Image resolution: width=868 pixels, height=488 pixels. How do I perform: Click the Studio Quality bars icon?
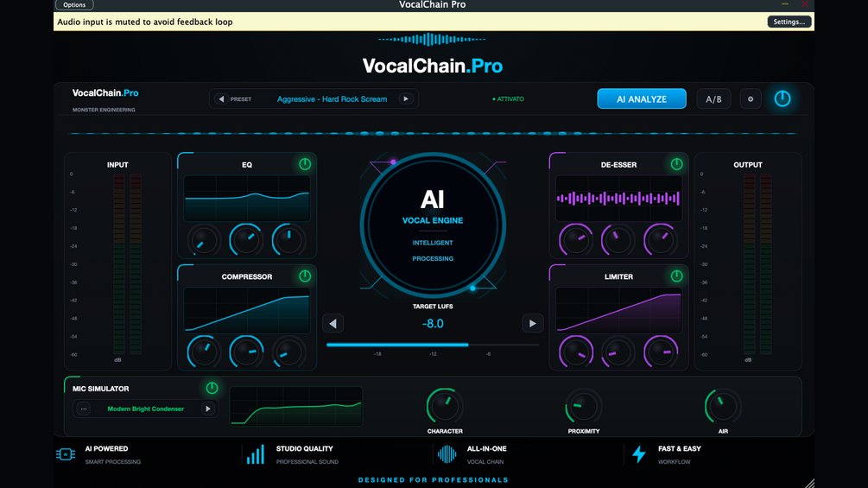click(256, 454)
